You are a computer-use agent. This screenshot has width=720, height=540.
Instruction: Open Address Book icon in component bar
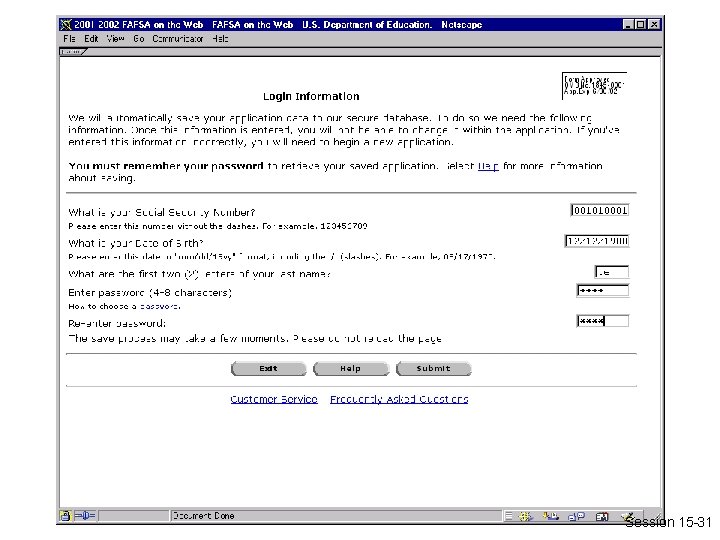click(x=602, y=516)
